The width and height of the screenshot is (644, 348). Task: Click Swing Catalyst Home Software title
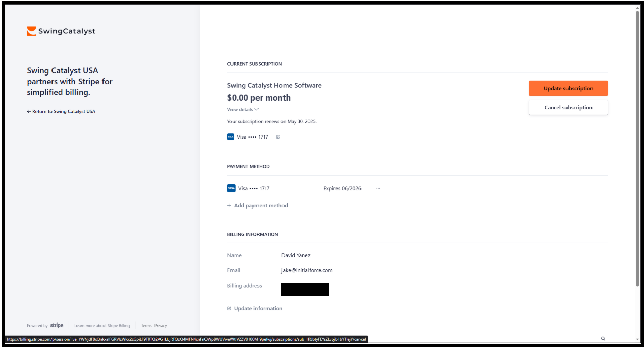(x=274, y=85)
